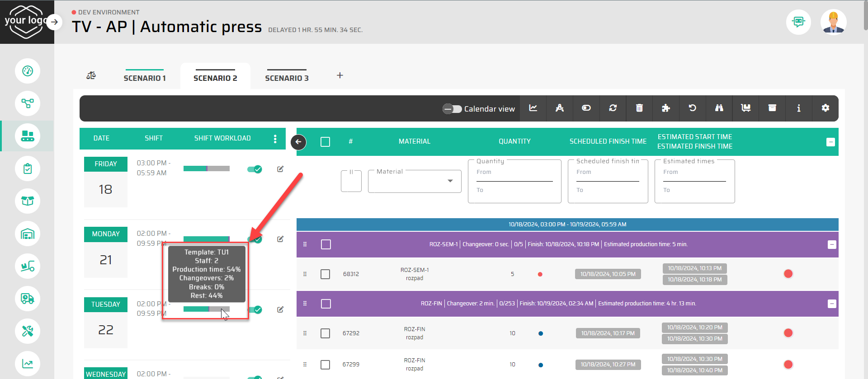Open the settings gear in toolbar
This screenshot has width=868, height=379.
click(x=825, y=108)
